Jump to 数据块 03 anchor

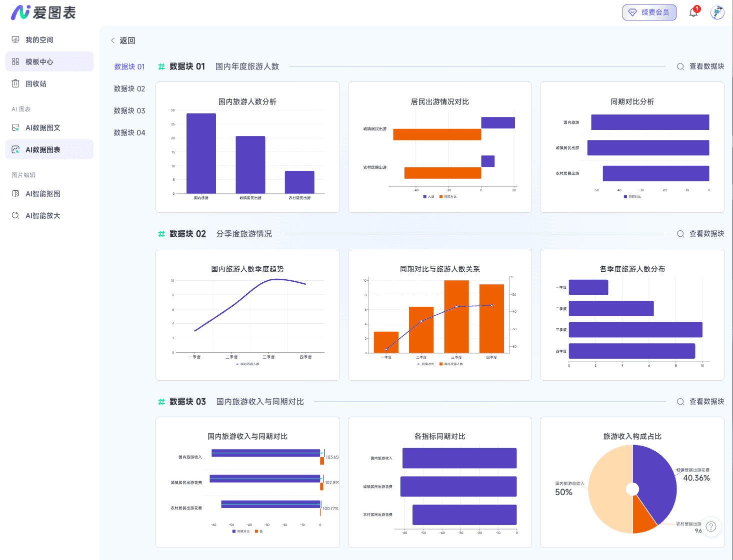click(129, 110)
